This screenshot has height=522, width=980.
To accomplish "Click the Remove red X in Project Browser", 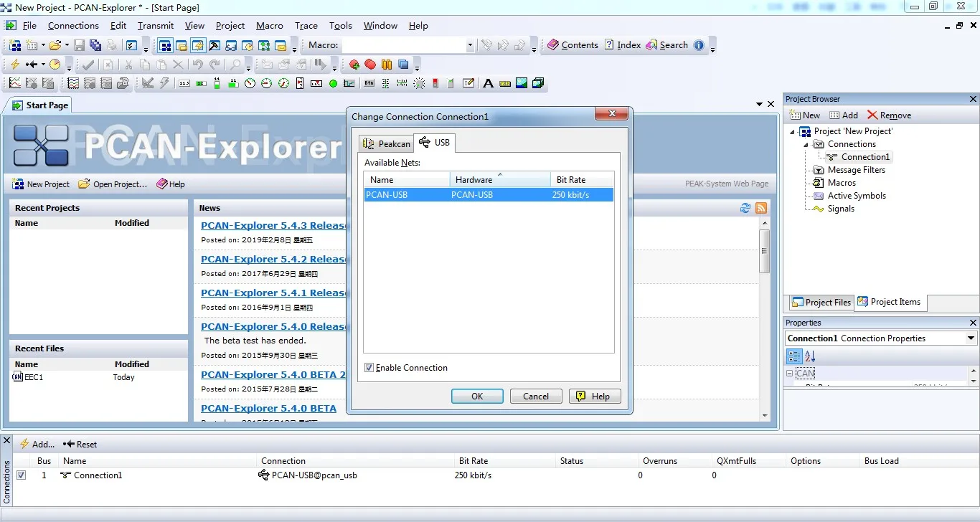I will (x=872, y=115).
